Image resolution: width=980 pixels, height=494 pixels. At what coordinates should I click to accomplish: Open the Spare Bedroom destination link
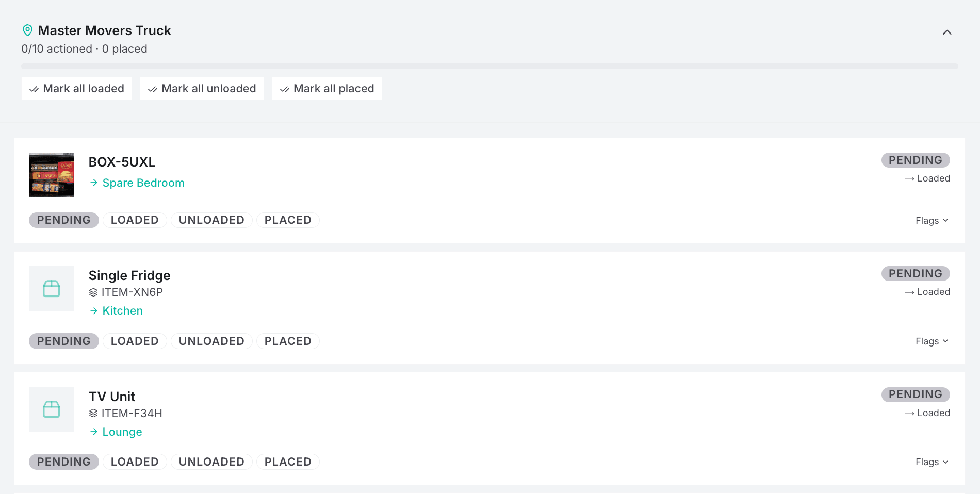(x=143, y=183)
